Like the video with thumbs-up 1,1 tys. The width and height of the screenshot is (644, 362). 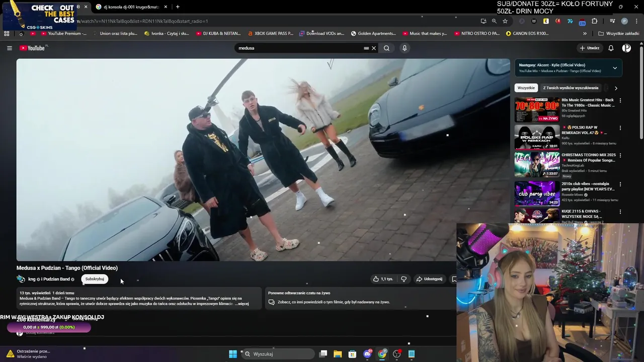383,279
